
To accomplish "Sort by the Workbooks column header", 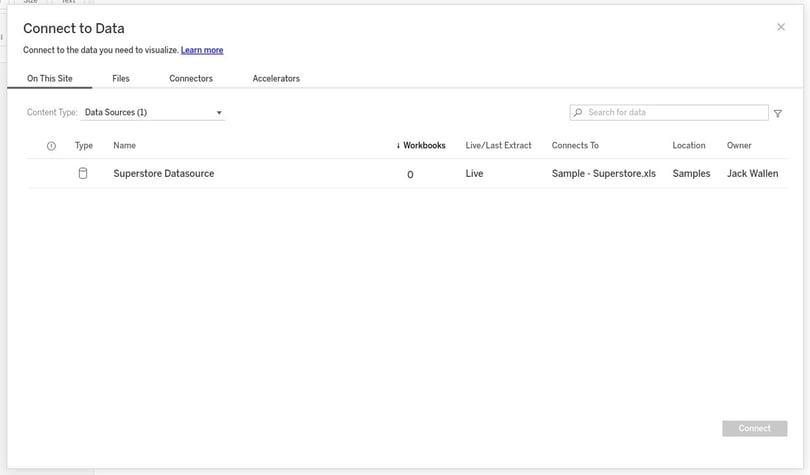I will [422, 146].
